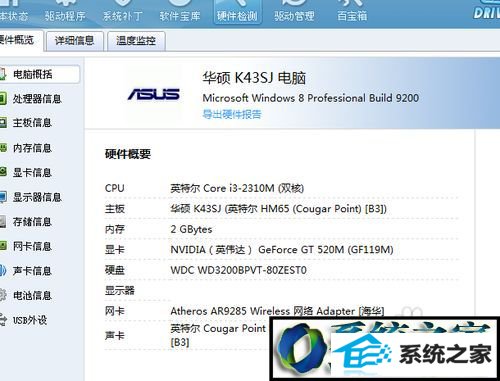Click the 内存 value 2 GBytes

coord(191,229)
